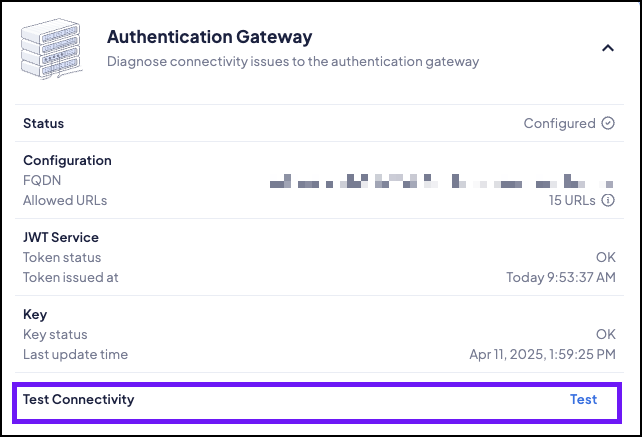Screen dimensions: 642x437
Task: Click the Last update time date value
Action: pyautogui.click(x=541, y=354)
